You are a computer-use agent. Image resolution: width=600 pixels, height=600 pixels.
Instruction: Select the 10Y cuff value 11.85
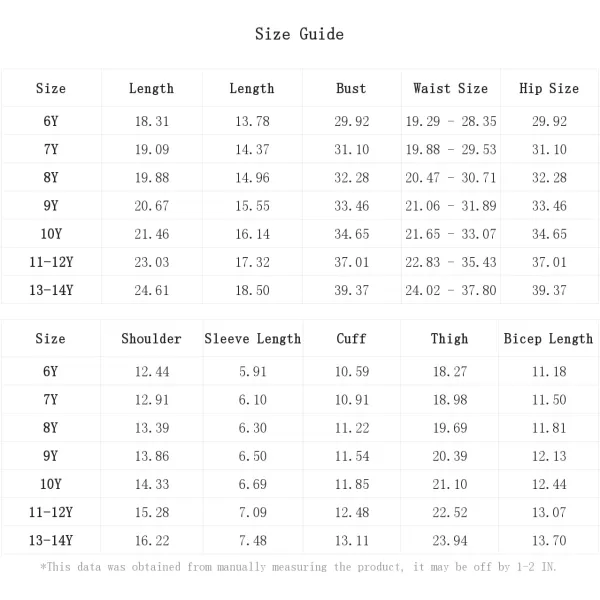click(352, 484)
